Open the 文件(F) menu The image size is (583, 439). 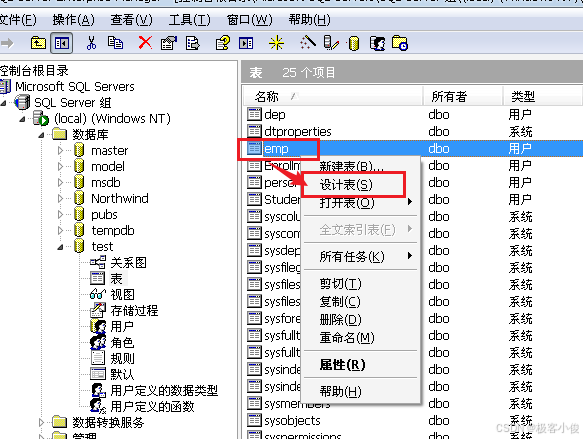pyautogui.click(x=18, y=20)
